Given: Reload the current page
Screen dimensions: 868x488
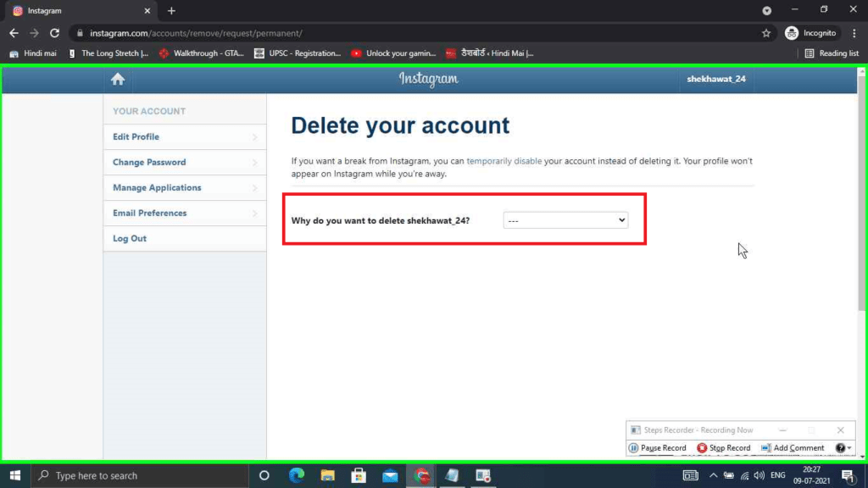Looking at the screenshot, I should [x=54, y=33].
